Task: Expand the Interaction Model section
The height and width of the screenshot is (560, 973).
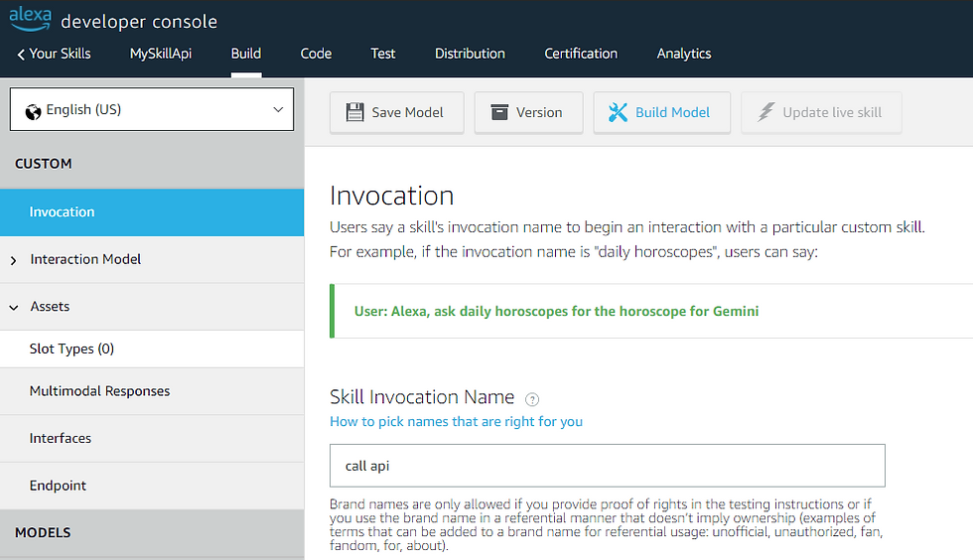Action: (14, 261)
